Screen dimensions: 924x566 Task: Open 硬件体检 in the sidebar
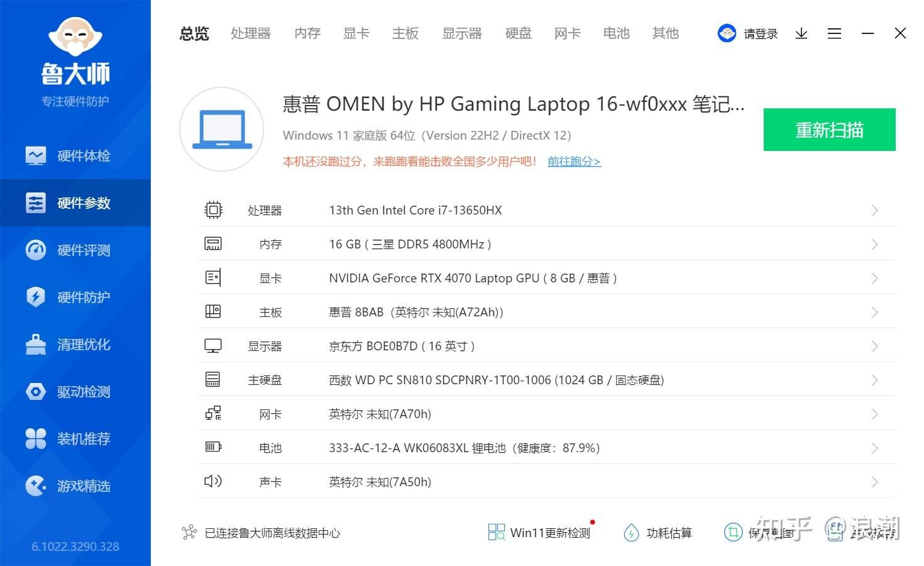[x=75, y=155]
